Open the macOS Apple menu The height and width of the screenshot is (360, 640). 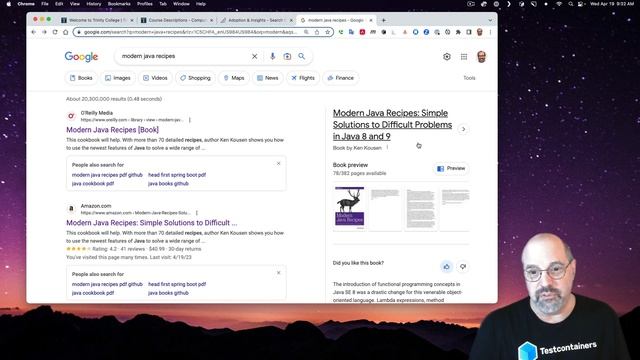(9, 4)
